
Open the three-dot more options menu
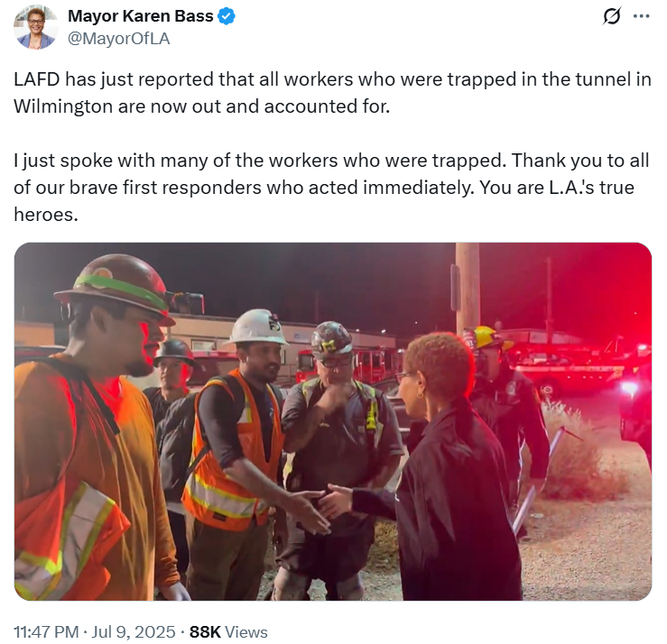(x=641, y=16)
